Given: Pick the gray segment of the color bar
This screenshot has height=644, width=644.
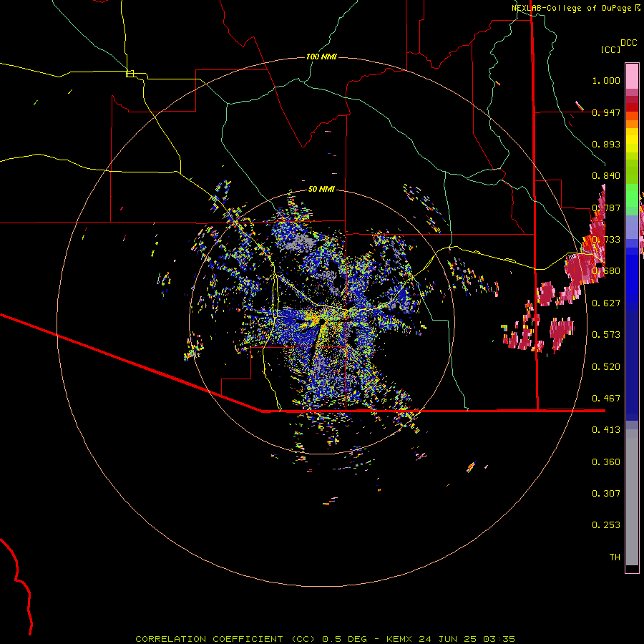Looking at the screenshot, I should [632, 497].
